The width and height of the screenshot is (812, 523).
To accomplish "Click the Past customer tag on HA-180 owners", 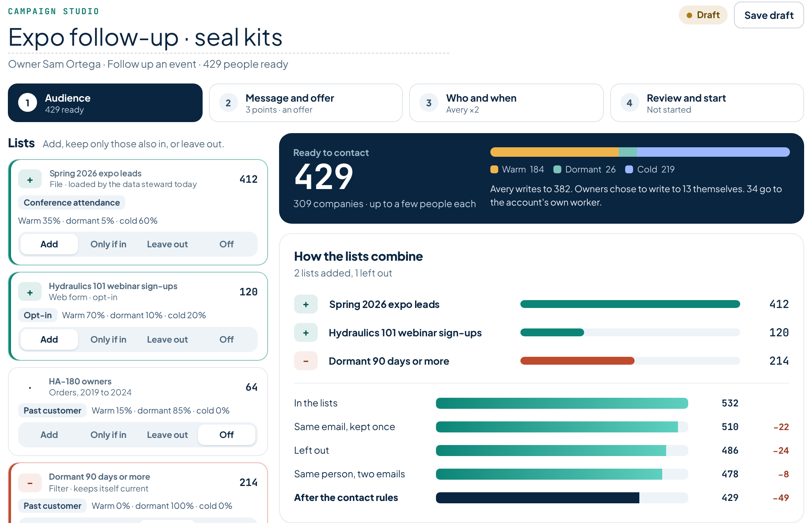I will [52, 410].
